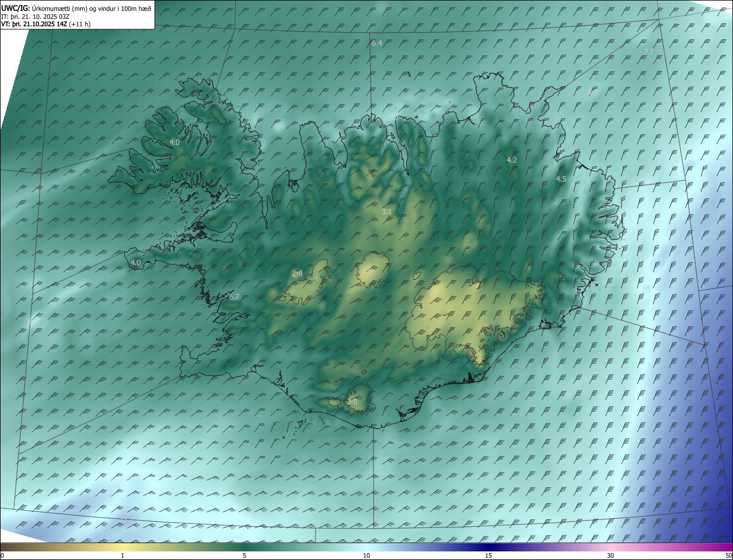Click the 10 tick label on the color scale
Viewport: 733px width, 560px height.
pos(366,555)
